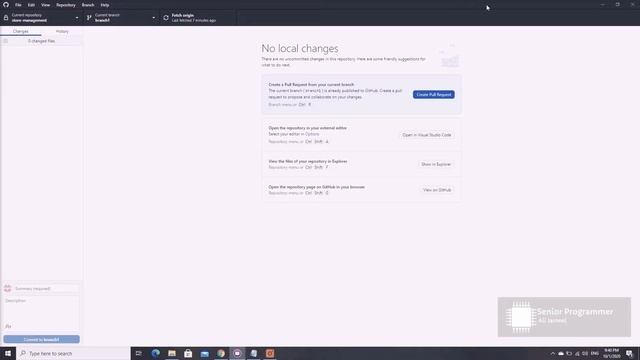Open Microsoft Store from taskbar
Viewport: 640px width, 360px height.
coord(188,353)
